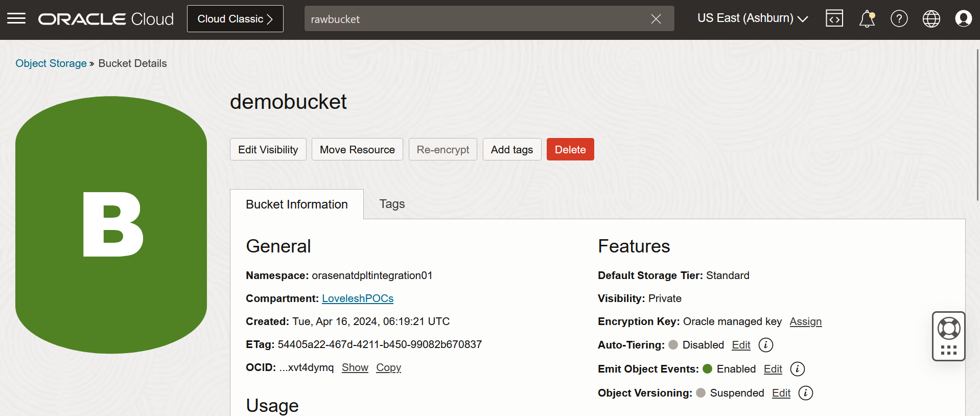Switch to Cloud Classic console

[x=235, y=19]
